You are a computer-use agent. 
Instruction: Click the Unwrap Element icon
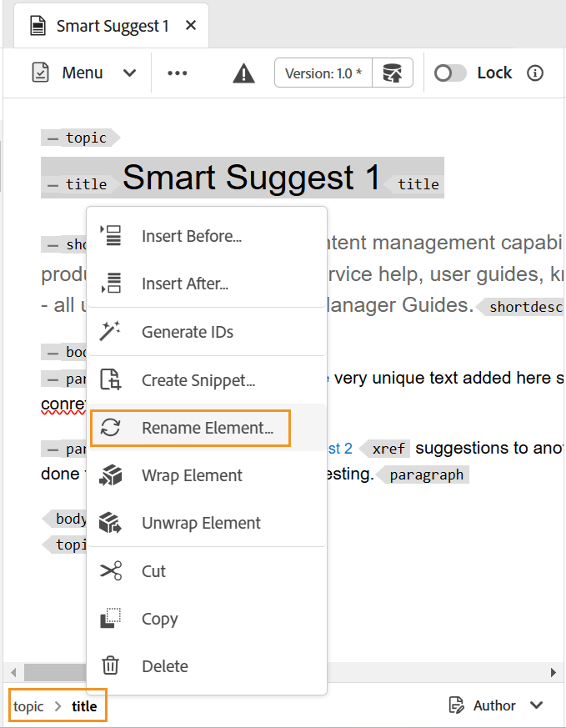click(x=110, y=523)
